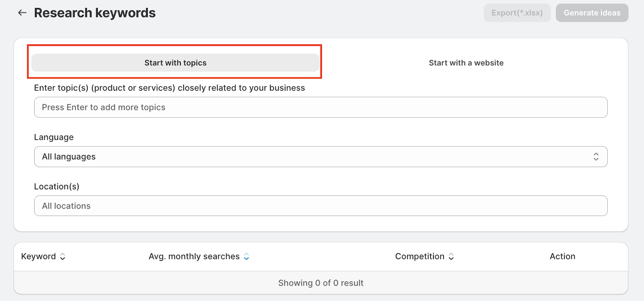This screenshot has width=644, height=301.
Task: Click the Competition column header label
Action: [420, 257]
